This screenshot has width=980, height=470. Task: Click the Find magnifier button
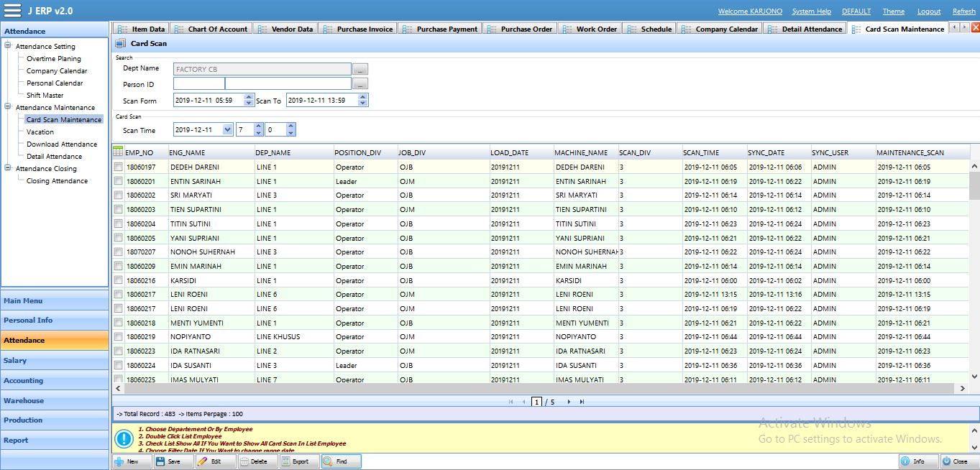click(x=341, y=461)
